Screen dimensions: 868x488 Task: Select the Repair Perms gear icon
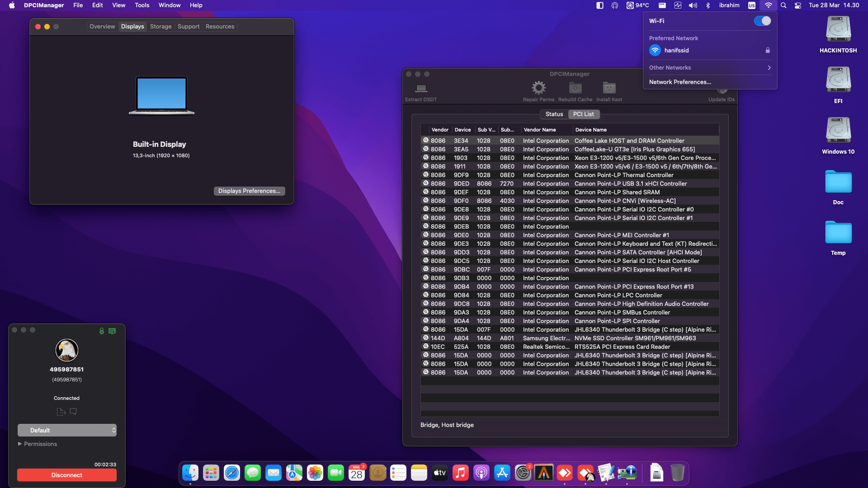pyautogui.click(x=538, y=88)
